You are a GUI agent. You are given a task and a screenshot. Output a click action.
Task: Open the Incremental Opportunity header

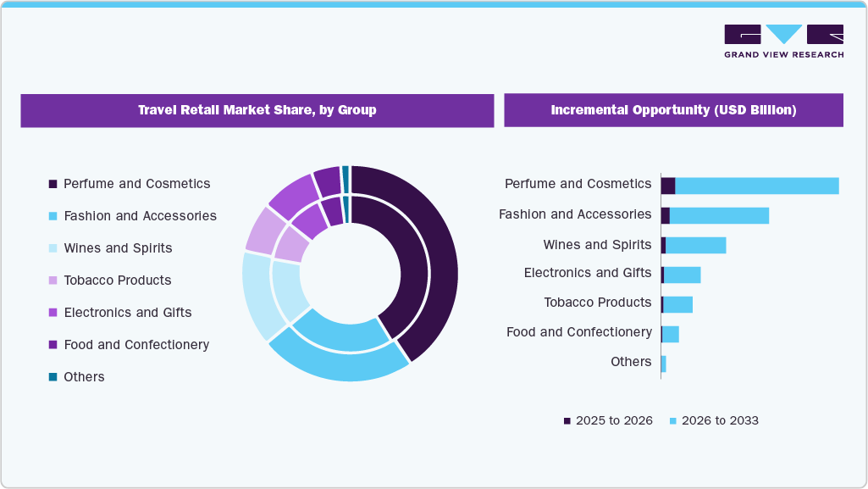[x=673, y=110]
